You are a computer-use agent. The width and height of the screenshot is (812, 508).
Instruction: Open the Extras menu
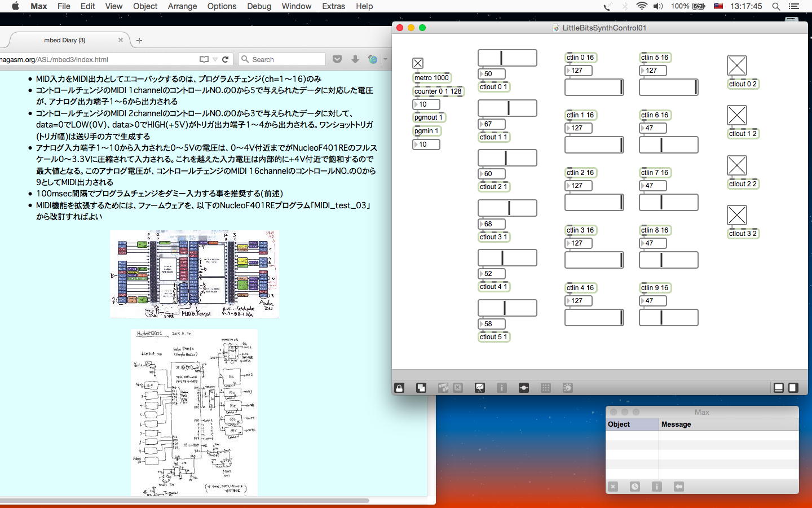click(x=333, y=6)
